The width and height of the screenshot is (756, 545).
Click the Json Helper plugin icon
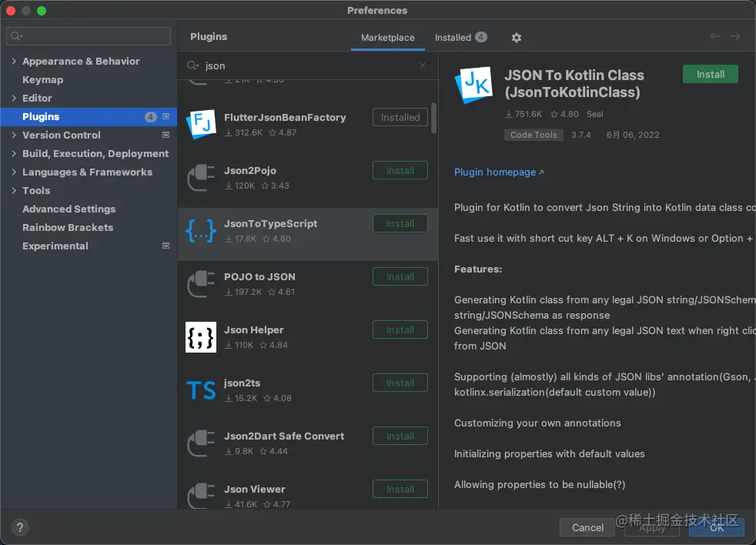tap(201, 337)
